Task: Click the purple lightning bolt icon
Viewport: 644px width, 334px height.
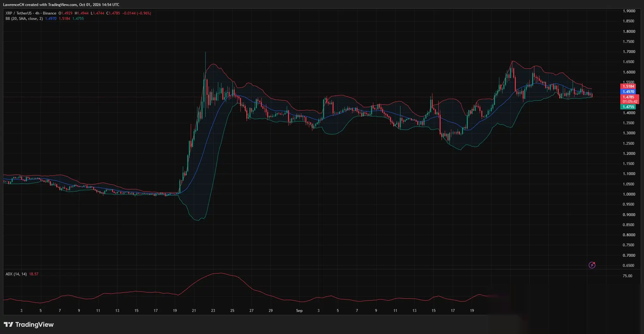Action: pos(592,265)
